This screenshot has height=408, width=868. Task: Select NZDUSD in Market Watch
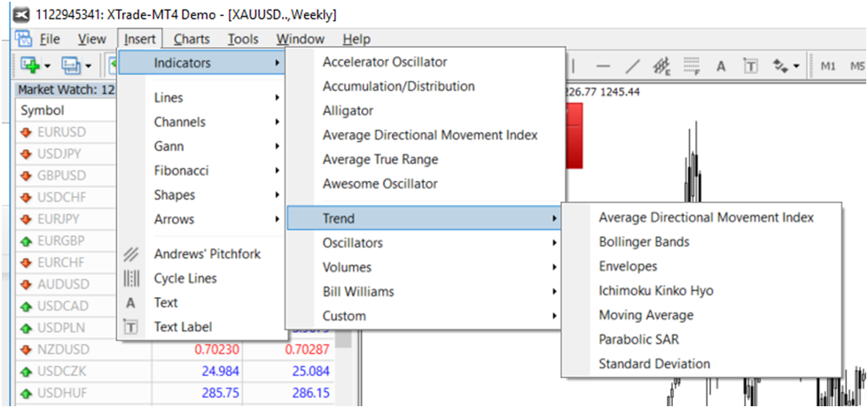click(x=63, y=350)
